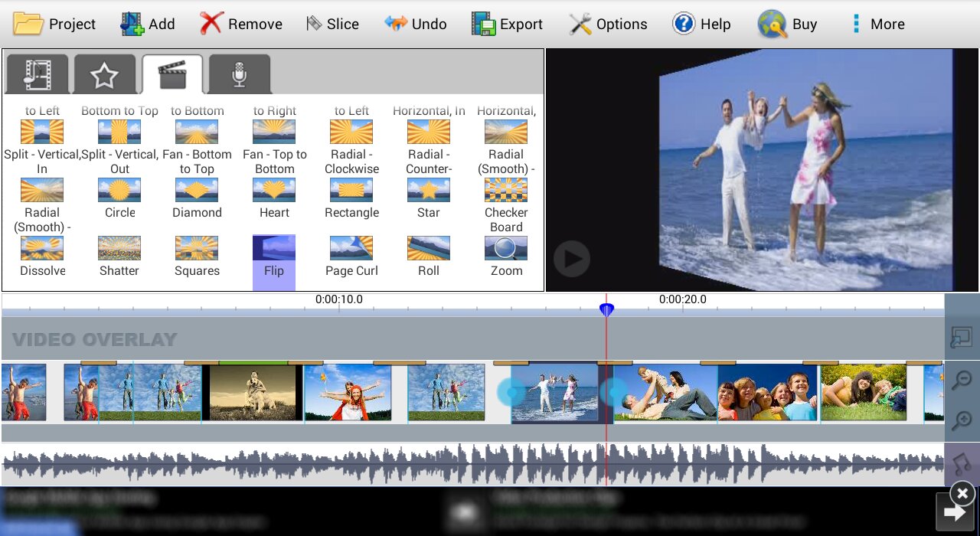Viewport: 980px width, 536px height.
Task: Choose the Star transition effect
Action: pyautogui.click(x=429, y=191)
